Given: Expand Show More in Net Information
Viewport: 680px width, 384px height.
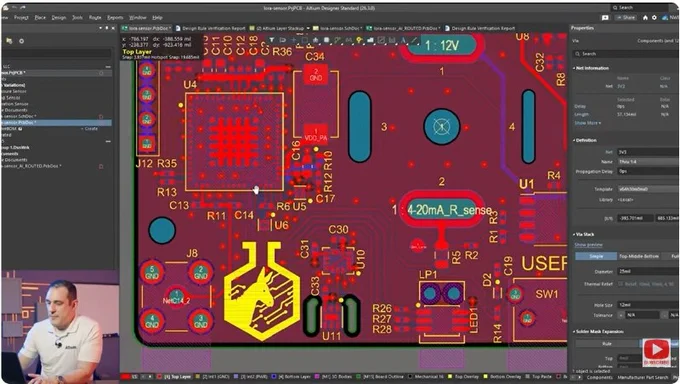Looking at the screenshot, I should [588, 123].
